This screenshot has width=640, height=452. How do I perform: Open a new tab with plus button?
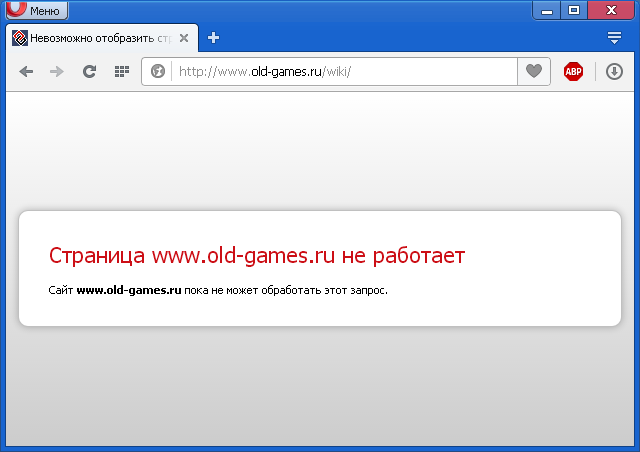tap(213, 38)
